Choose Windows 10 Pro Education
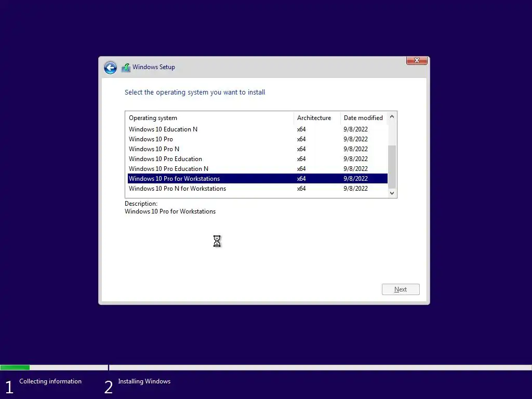 click(258, 159)
